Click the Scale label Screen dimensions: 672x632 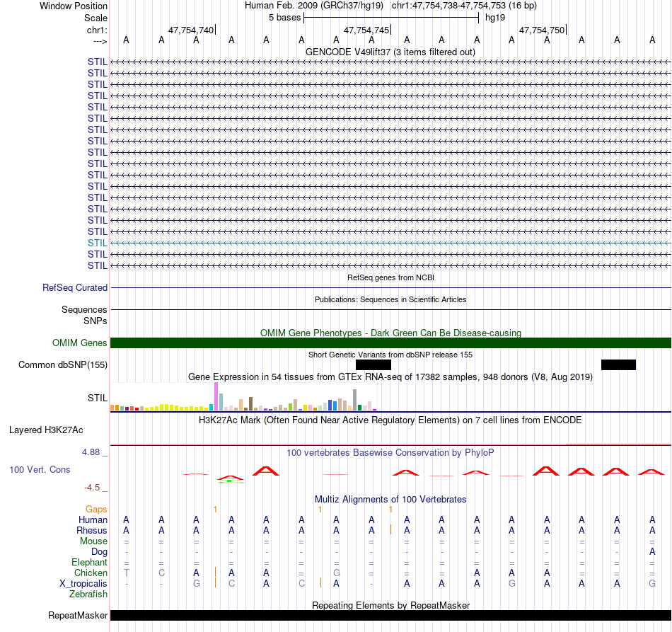95,18
